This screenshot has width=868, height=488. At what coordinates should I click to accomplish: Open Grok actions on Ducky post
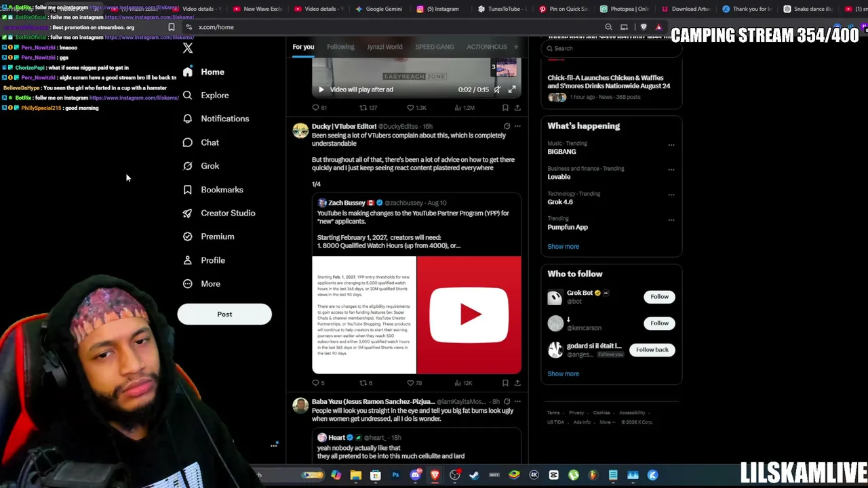point(507,126)
